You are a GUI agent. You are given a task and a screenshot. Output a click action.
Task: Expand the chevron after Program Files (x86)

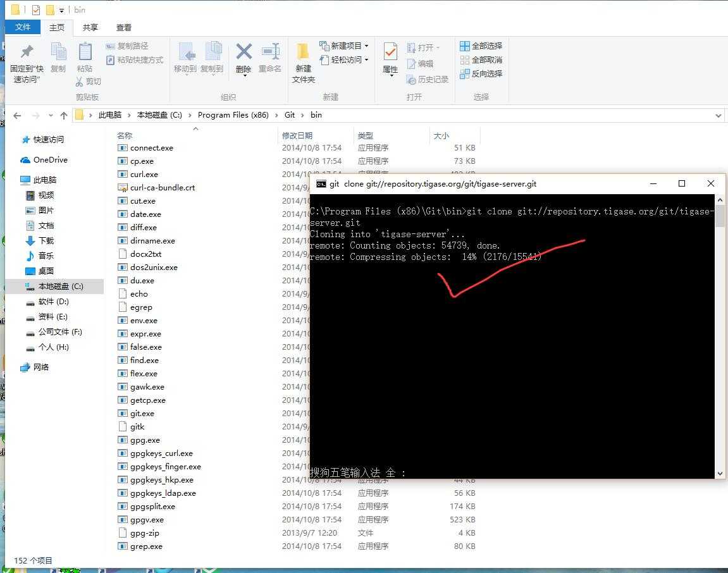pos(276,115)
